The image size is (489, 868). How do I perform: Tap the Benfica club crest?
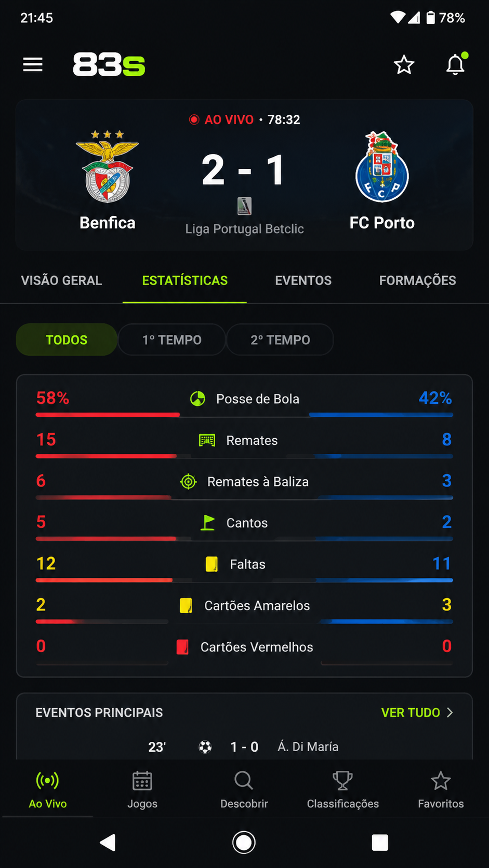(108, 166)
